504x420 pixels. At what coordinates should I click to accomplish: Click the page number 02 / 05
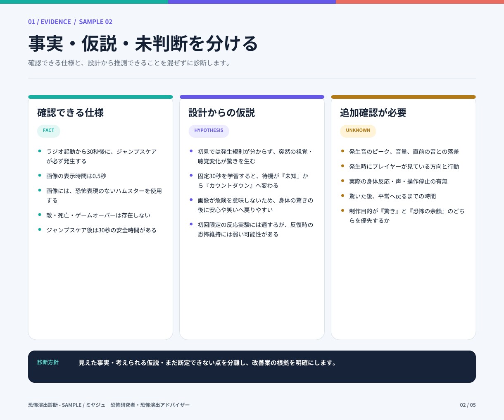(x=468, y=405)
